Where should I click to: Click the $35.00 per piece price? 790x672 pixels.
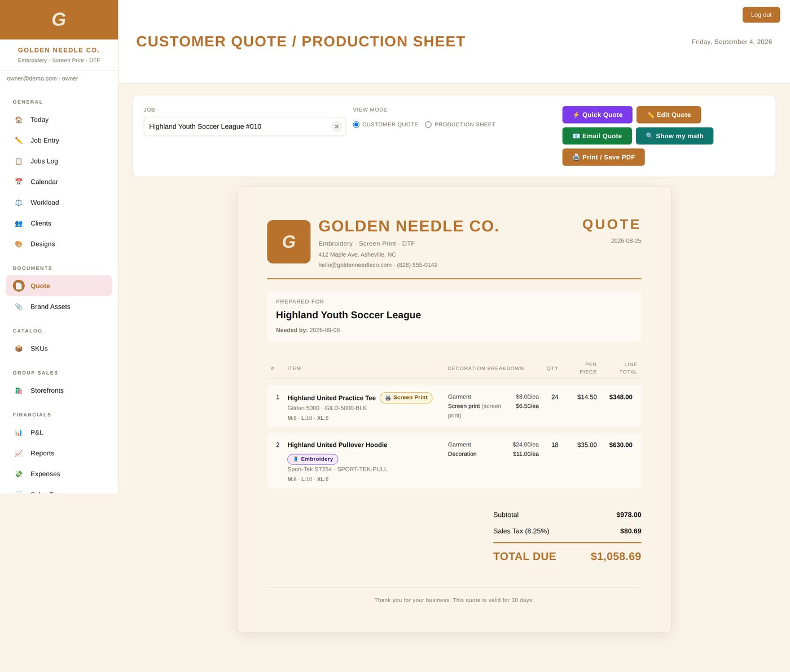pos(587,445)
